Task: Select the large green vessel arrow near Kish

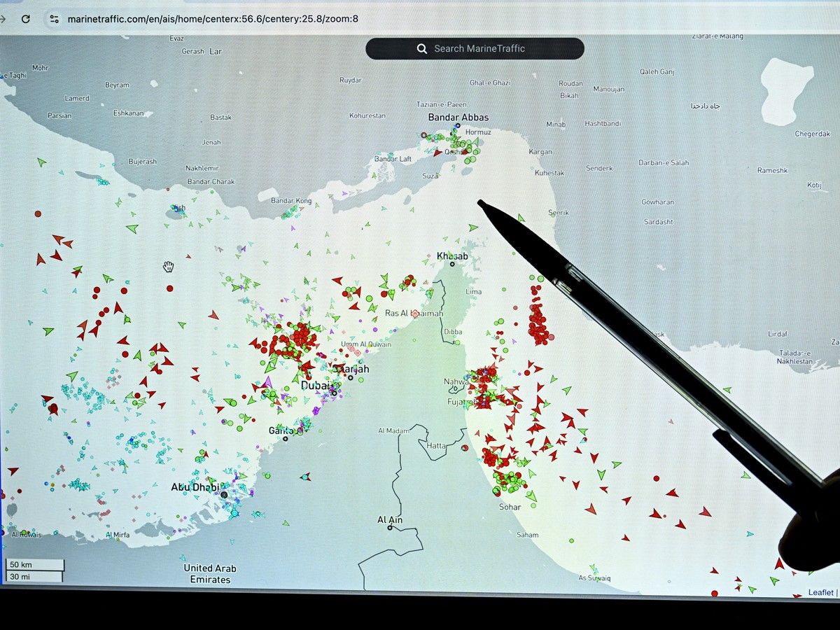Action: pyautogui.click(x=132, y=228)
